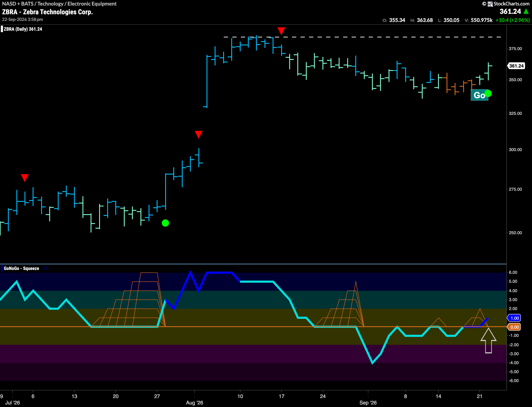Click the GoNoGo - Squeeze panel label
The height and width of the screenshot is (407, 532).
pos(21,268)
